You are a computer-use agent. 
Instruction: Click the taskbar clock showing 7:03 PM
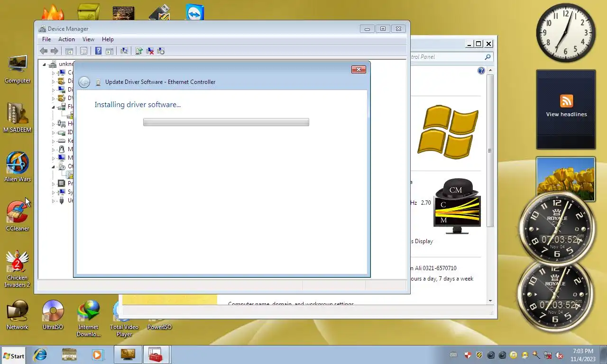[583, 355]
